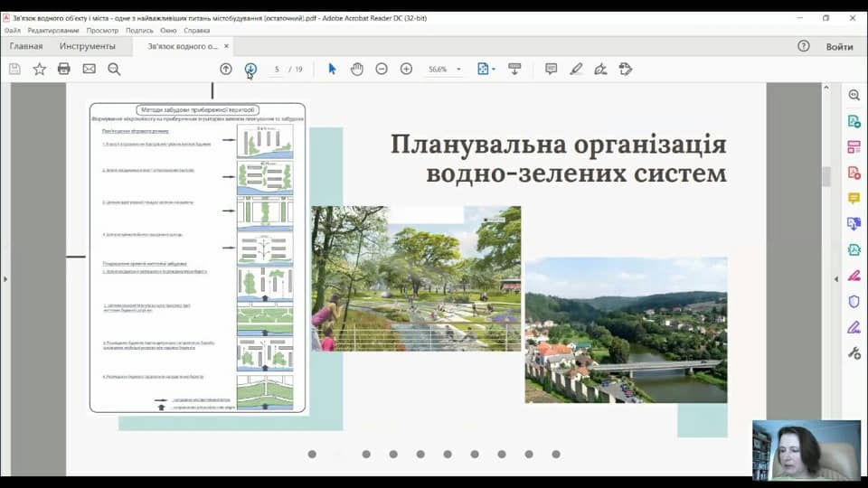This screenshot has width=868, height=488.
Task: Click the Войти sign-in button
Action: pyautogui.click(x=839, y=47)
